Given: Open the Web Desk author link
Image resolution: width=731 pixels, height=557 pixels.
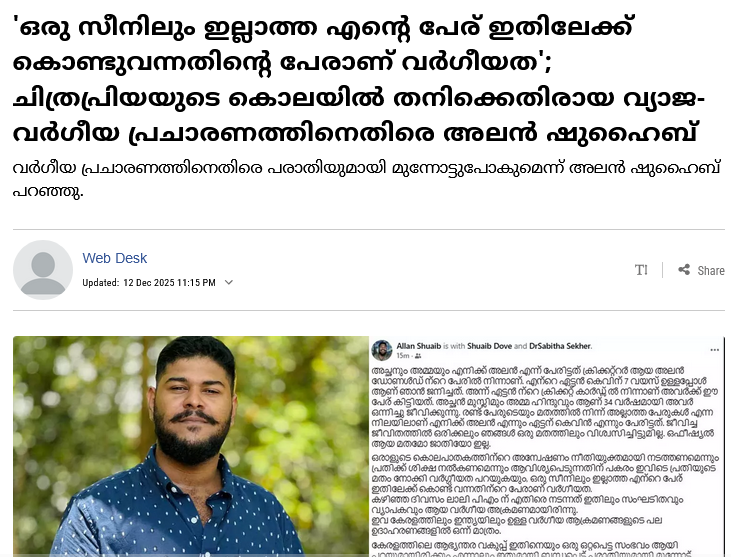Looking at the screenshot, I should (x=115, y=258).
